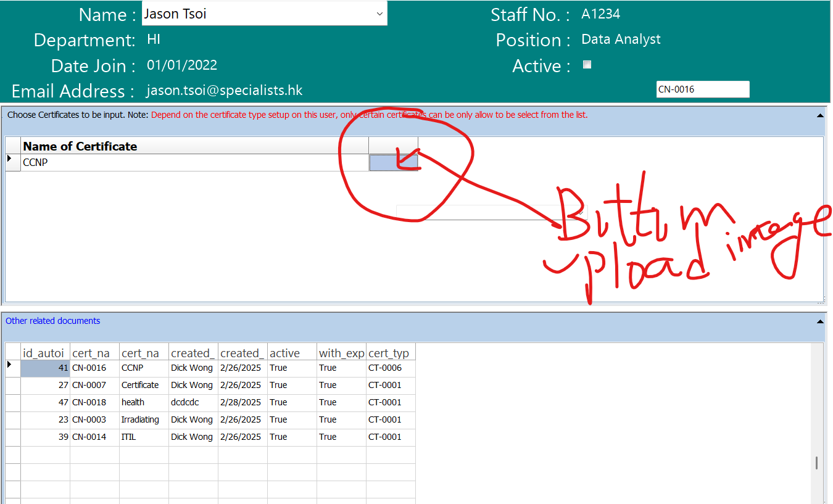Click CN-0016 cell in documents grid

[x=94, y=368]
